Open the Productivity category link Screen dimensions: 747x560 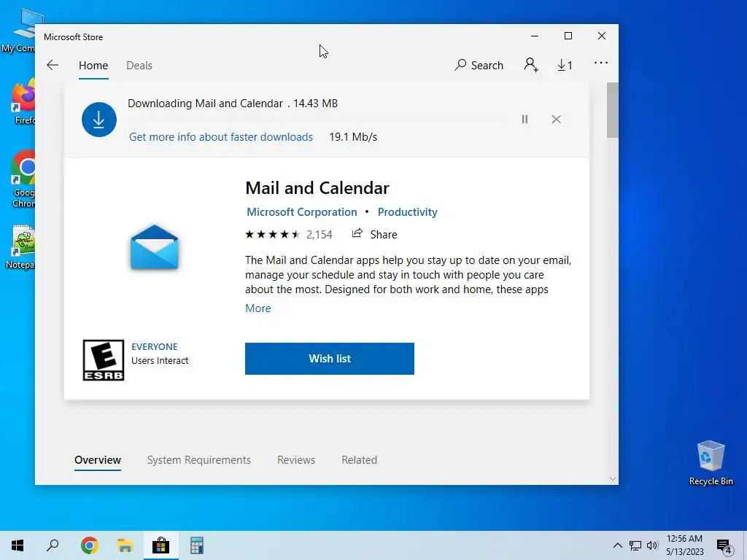tap(407, 212)
